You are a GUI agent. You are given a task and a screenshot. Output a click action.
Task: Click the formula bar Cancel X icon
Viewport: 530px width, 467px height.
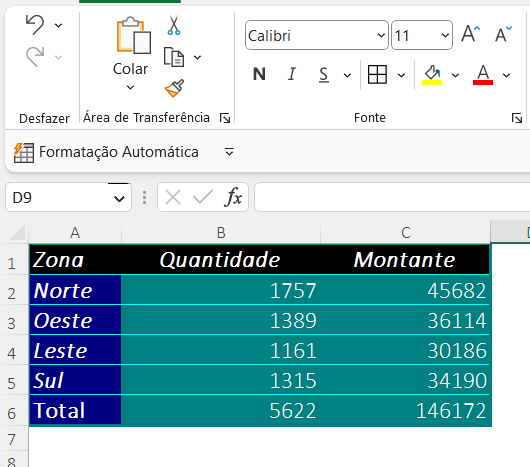173,197
